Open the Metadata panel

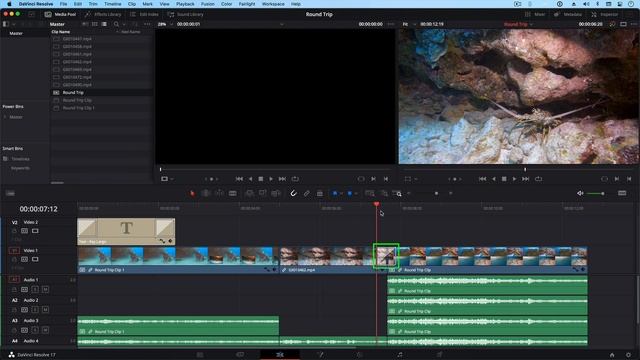coord(568,14)
